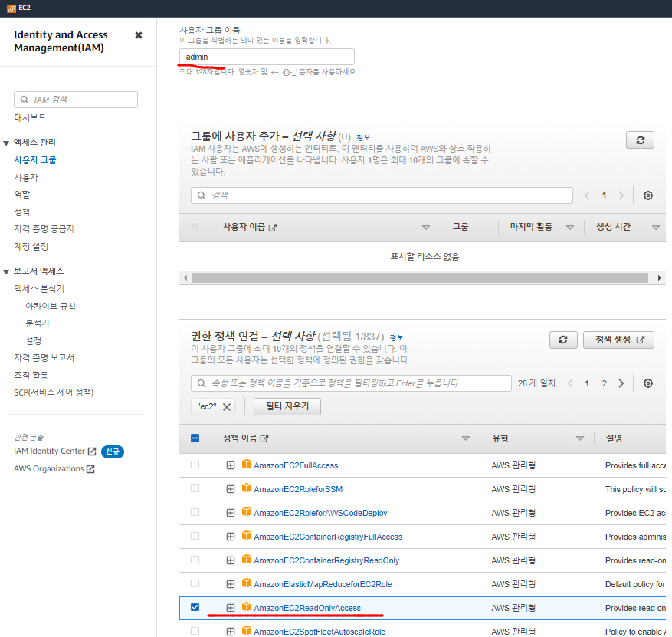Go to policies page 2

(605, 383)
